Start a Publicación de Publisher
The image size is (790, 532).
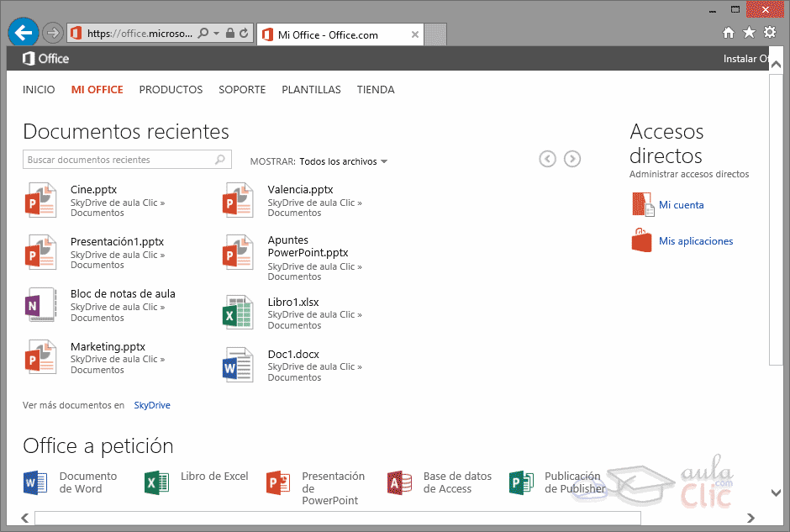(x=520, y=482)
